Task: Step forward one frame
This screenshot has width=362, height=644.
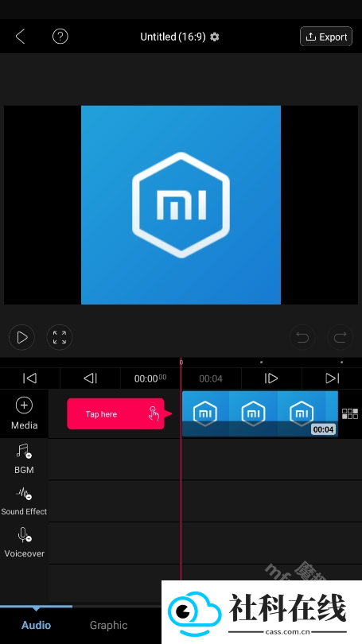Action: click(x=271, y=378)
